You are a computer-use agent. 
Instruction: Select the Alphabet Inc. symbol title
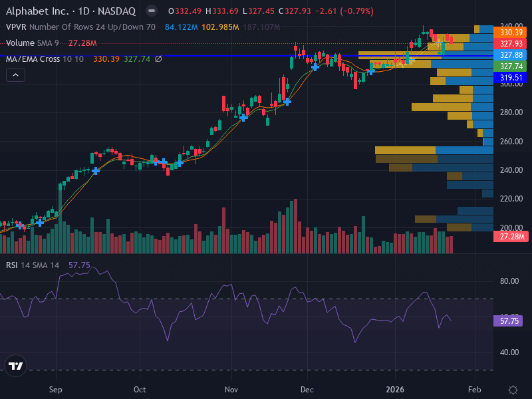pos(70,11)
